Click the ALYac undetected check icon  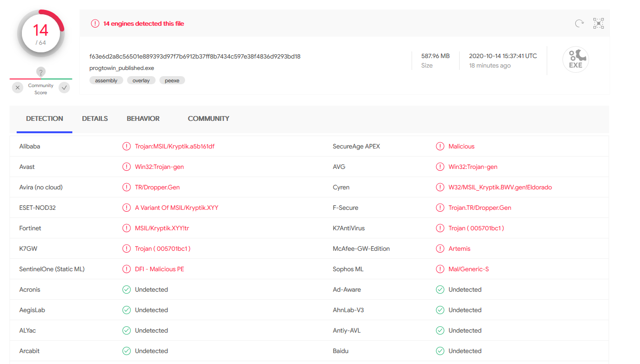pyautogui.click(x=127, y=331)
